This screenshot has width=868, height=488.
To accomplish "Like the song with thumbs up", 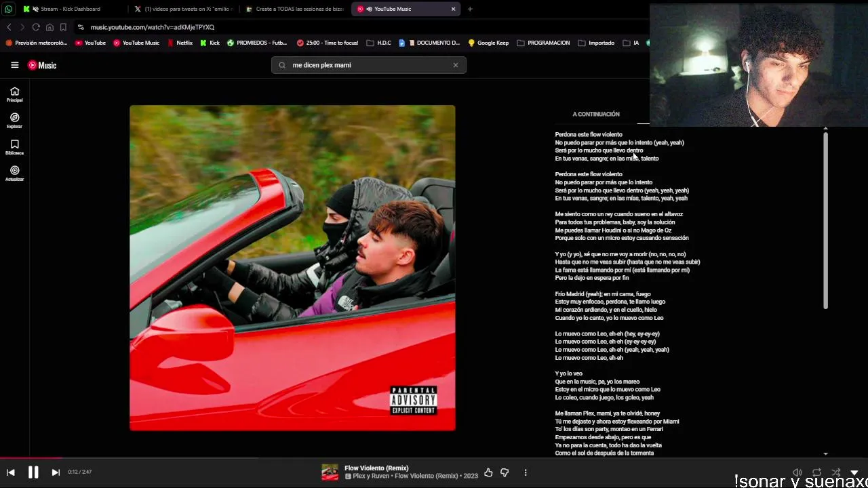I will pos(488,472).
